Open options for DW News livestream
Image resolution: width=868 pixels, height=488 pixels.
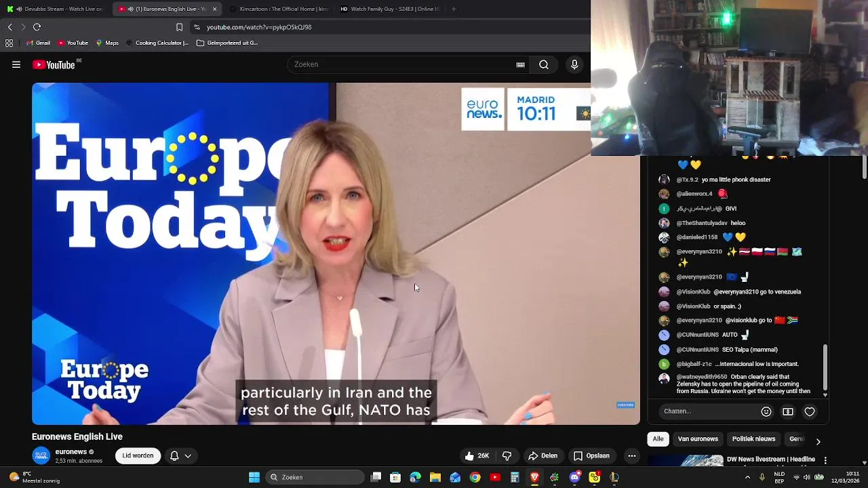pyautogui.click(x=825, y=460)
